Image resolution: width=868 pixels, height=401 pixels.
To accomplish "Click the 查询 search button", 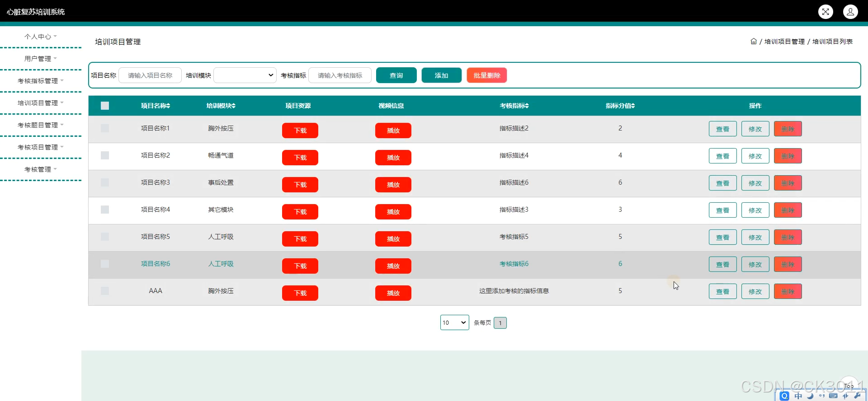I will pyautogui.click(x=396, y=75).
